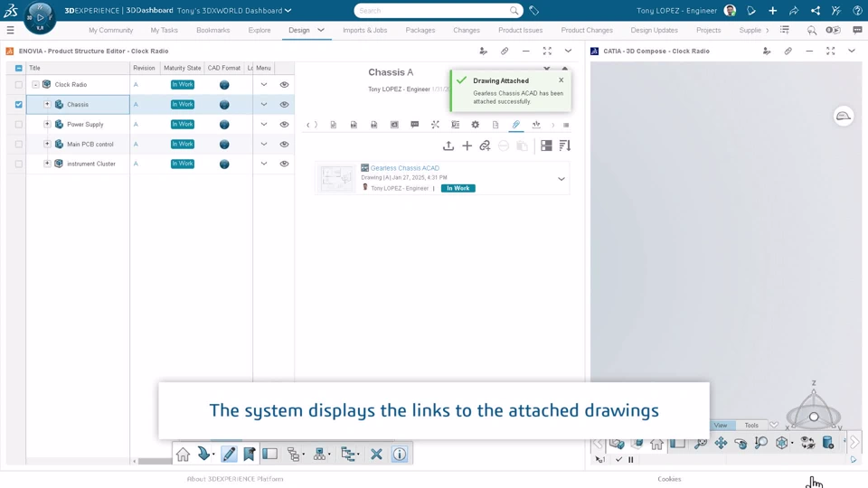The width and height of the screenshot is (868, 488).
Task: Toggle visibility eye for Chassis
Action: coord(284,104)
